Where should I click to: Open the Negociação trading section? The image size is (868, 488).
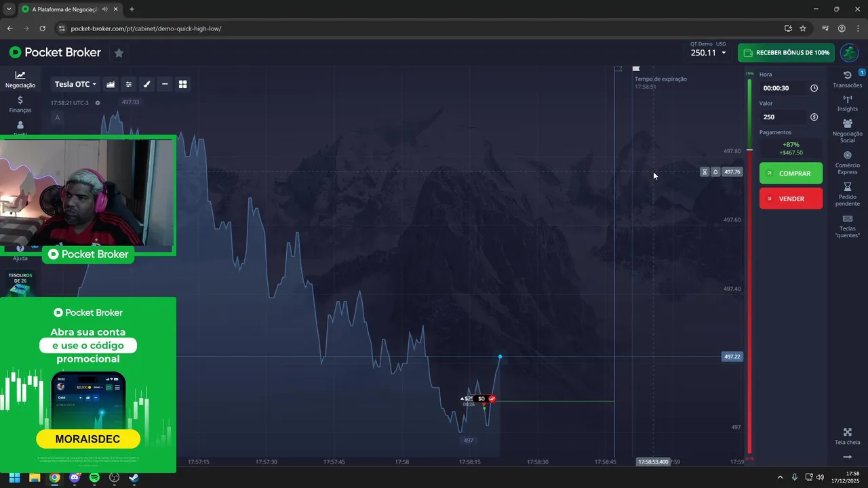[x=20, y=79]
